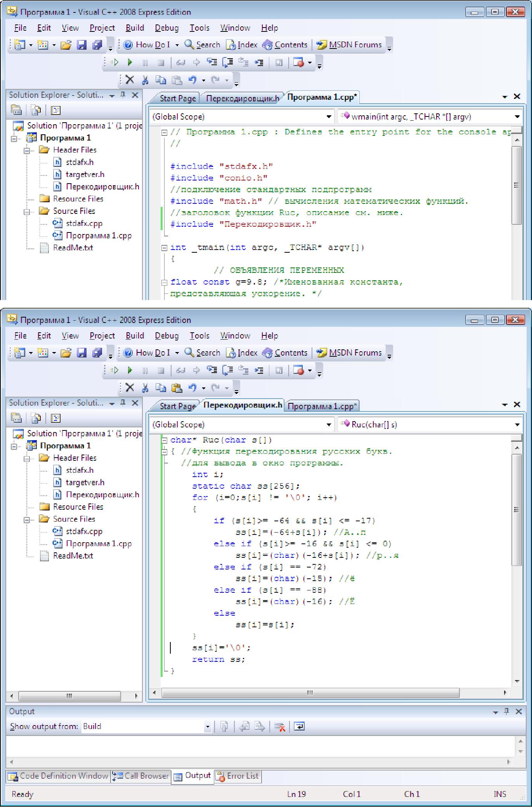532x807 pixels.
Task: Click Index help button in lower window
Action: (242, 353)
